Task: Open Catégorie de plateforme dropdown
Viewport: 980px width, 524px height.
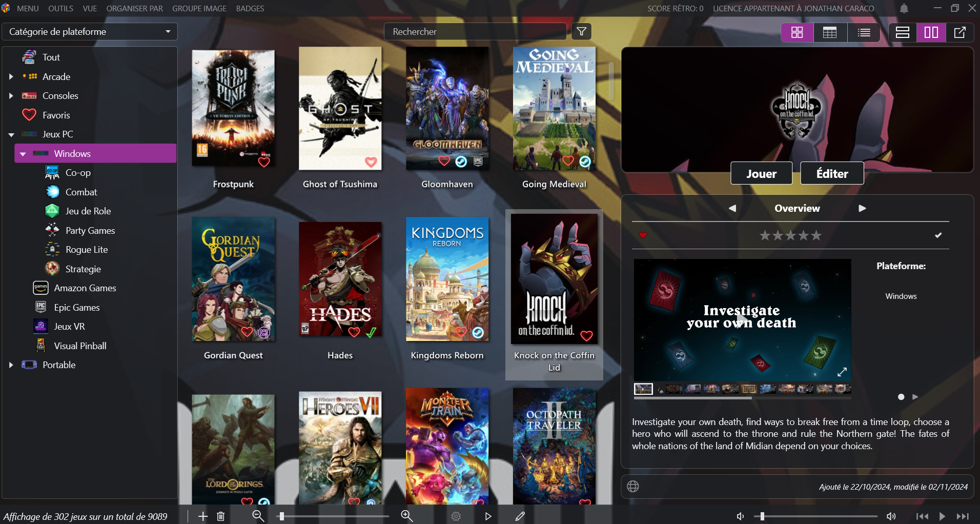Action: pos(90,32)
